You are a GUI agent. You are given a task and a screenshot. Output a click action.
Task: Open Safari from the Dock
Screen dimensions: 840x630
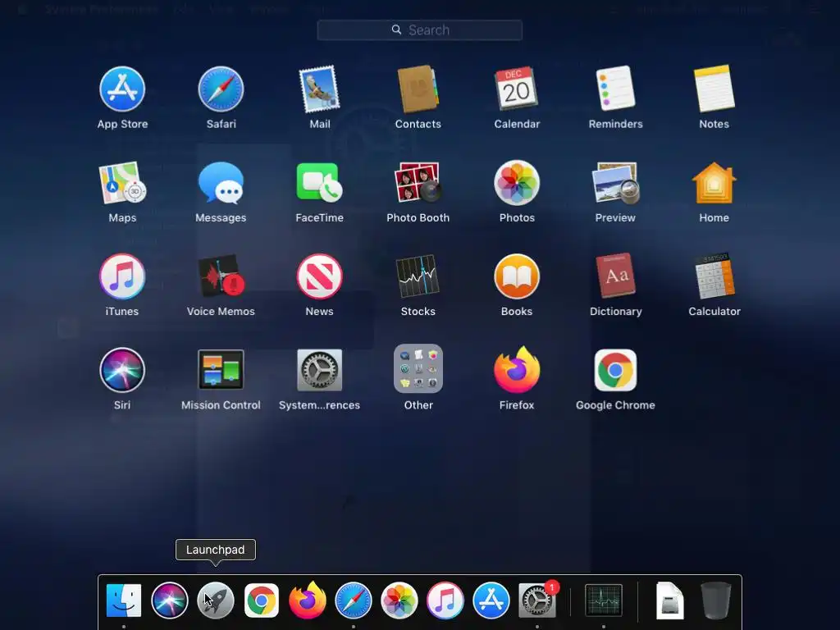pos(354,600)
